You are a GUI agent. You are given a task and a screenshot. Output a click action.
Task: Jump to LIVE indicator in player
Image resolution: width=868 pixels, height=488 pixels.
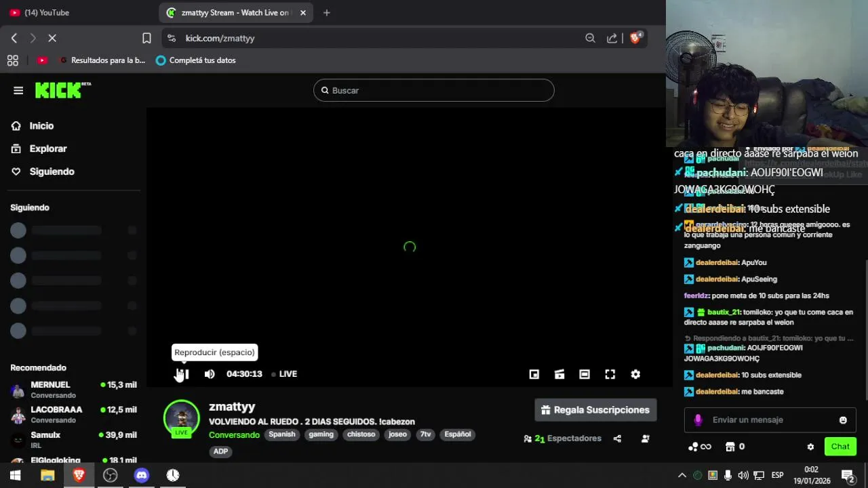tap(284, 374)
